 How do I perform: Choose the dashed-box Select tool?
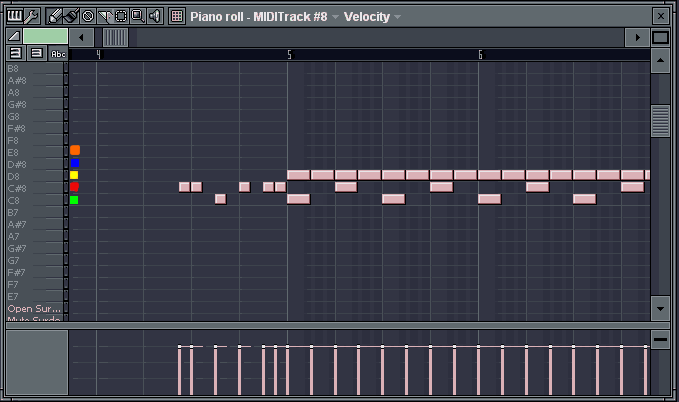[121, 16]
